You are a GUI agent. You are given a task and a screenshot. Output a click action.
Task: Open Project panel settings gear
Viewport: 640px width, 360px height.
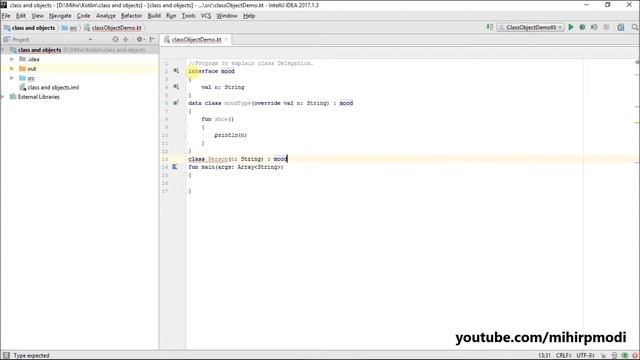click(x=140, y=40)
